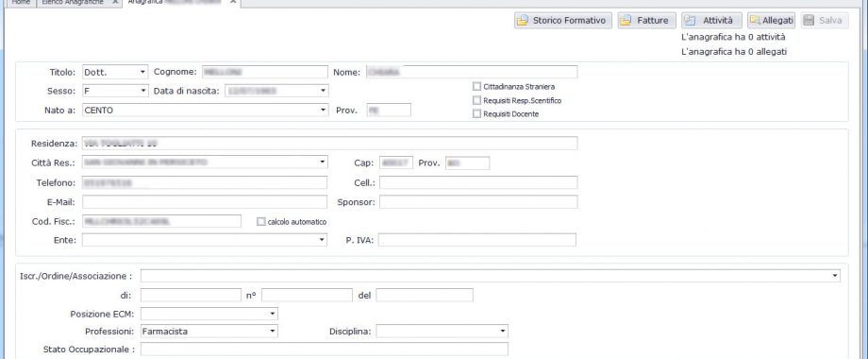Open the Fatture button

click(x=646, y=21)
